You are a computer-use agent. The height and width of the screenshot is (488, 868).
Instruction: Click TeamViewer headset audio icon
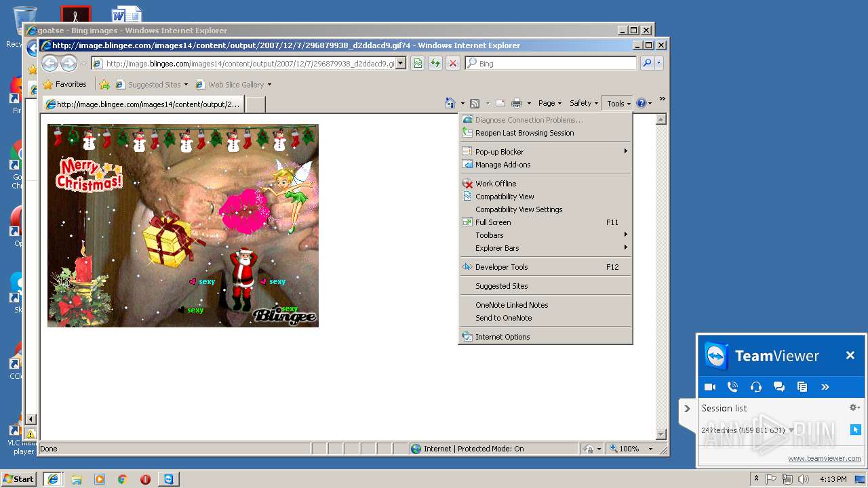[x=756, y=387]
